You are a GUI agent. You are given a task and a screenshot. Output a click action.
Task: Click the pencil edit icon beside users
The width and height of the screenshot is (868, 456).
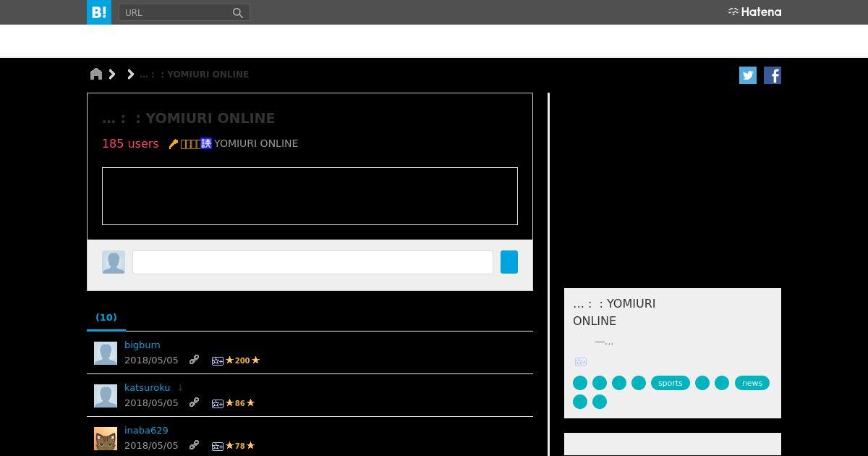coord(174,144)
